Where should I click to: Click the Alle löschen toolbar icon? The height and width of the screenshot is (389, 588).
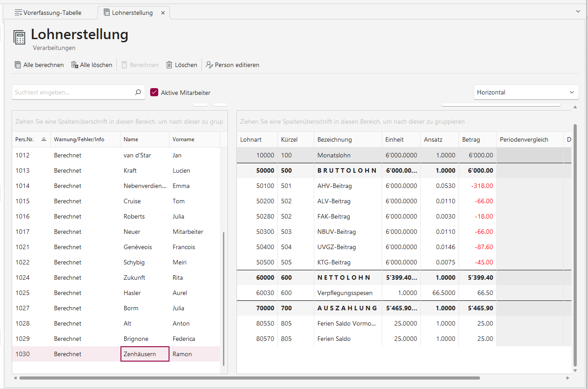pyautogui.click(x=75, y=65)
